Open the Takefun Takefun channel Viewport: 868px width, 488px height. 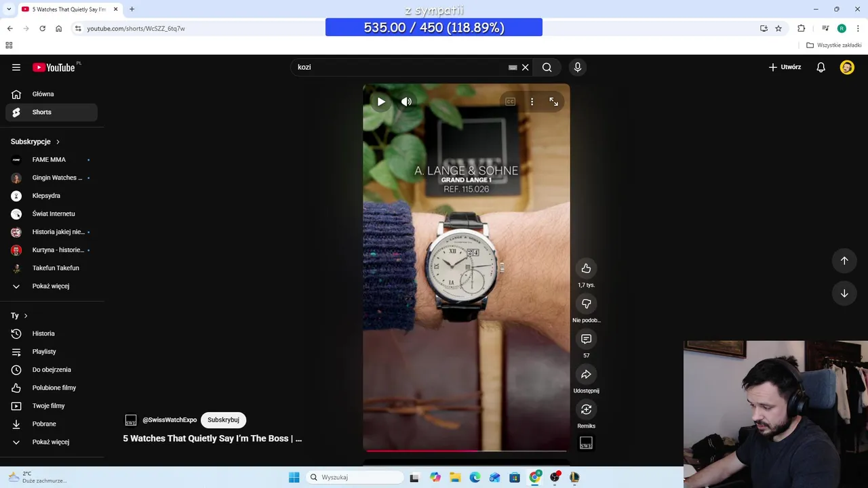coord(52,268)
